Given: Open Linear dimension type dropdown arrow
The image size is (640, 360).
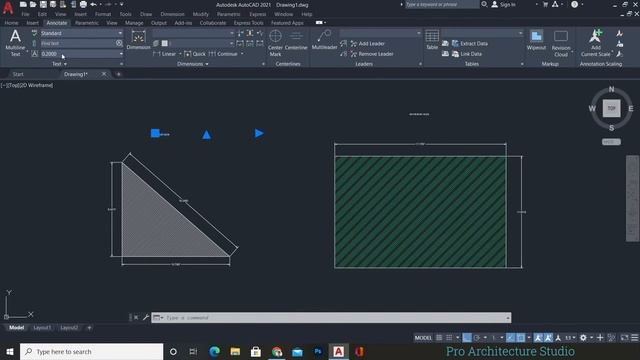Looking at the screenshot, I should [x=180, y=54].
